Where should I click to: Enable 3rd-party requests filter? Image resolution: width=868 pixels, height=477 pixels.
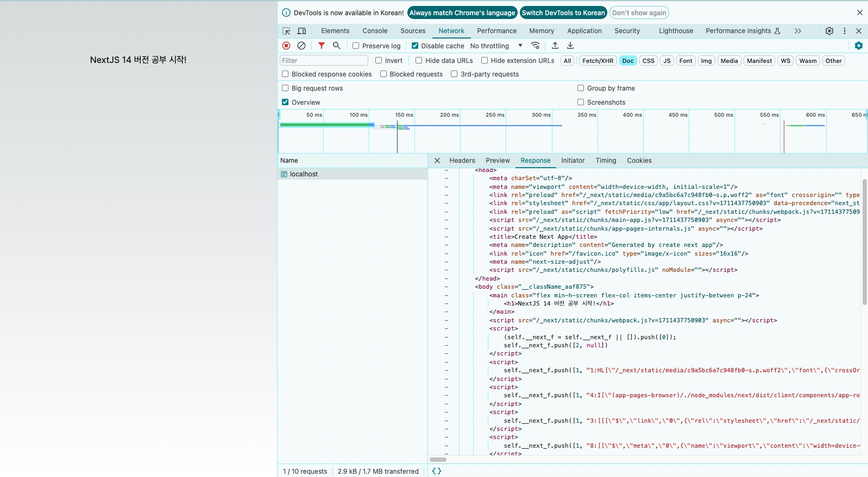(454, 74)
